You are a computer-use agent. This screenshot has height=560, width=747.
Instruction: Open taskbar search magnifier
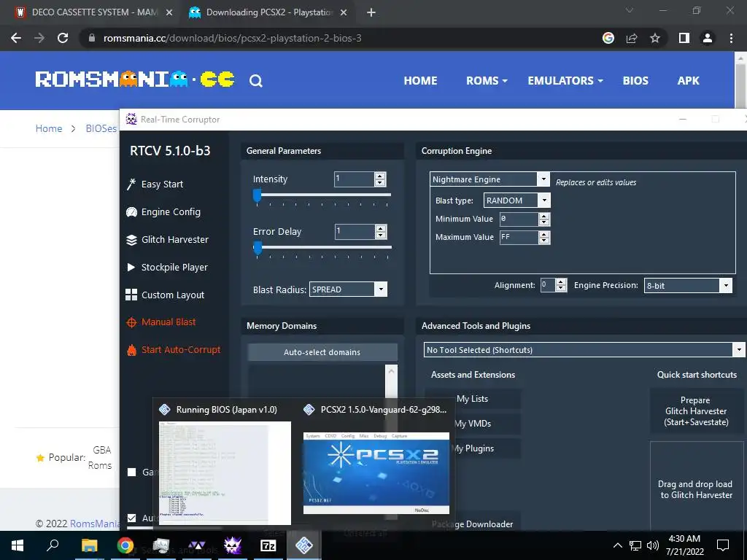click(53, 545)
